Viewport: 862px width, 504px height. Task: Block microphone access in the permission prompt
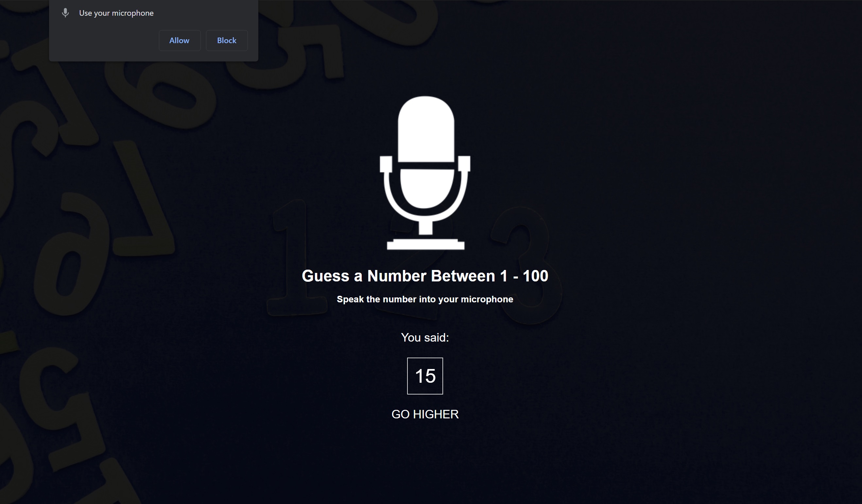click(x=227, y=40)
